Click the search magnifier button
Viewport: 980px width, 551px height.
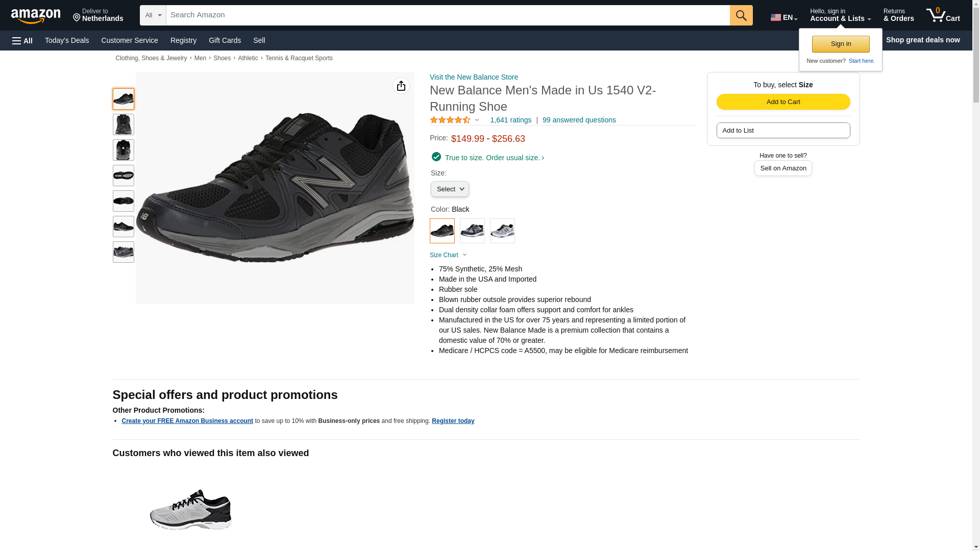coord(741,15)
